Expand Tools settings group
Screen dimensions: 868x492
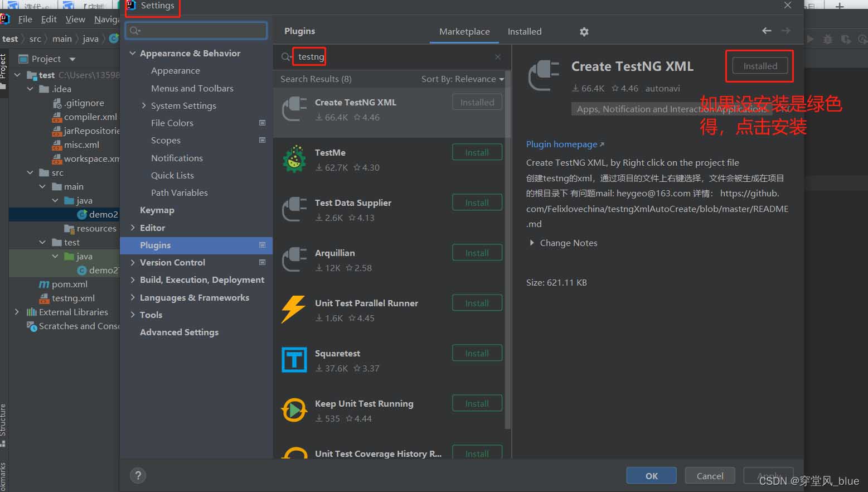point(133,315)
